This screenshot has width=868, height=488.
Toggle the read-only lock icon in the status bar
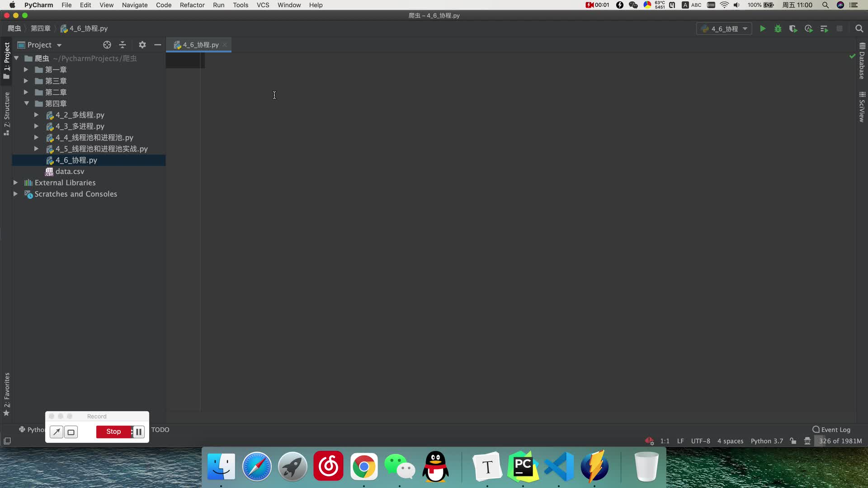(793, 441)
